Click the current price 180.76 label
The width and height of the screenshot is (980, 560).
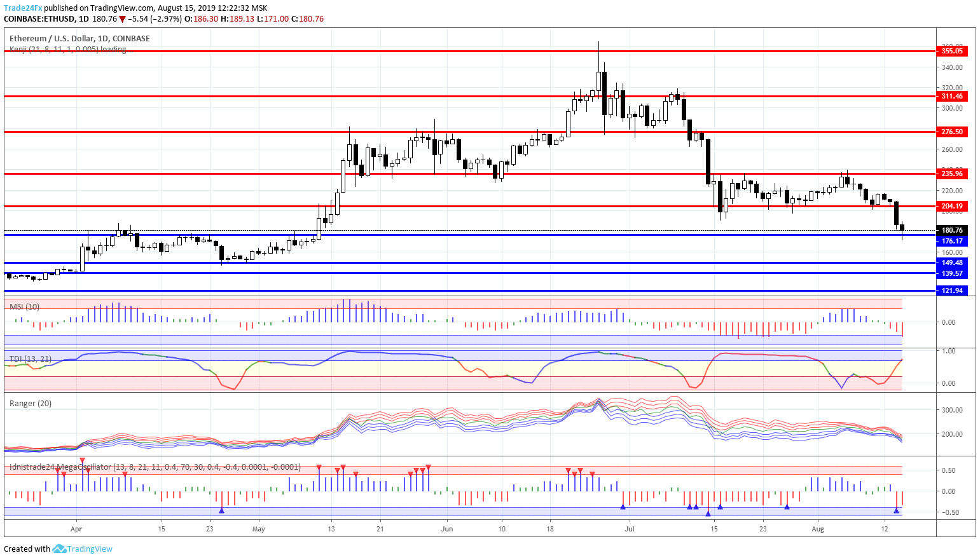(x=952, y=230)
